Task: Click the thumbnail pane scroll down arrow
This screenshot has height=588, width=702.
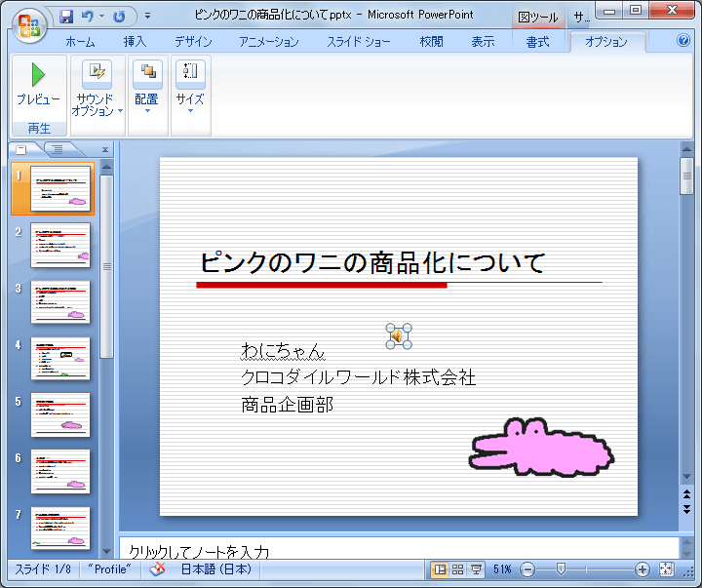Action: [106, 551]
